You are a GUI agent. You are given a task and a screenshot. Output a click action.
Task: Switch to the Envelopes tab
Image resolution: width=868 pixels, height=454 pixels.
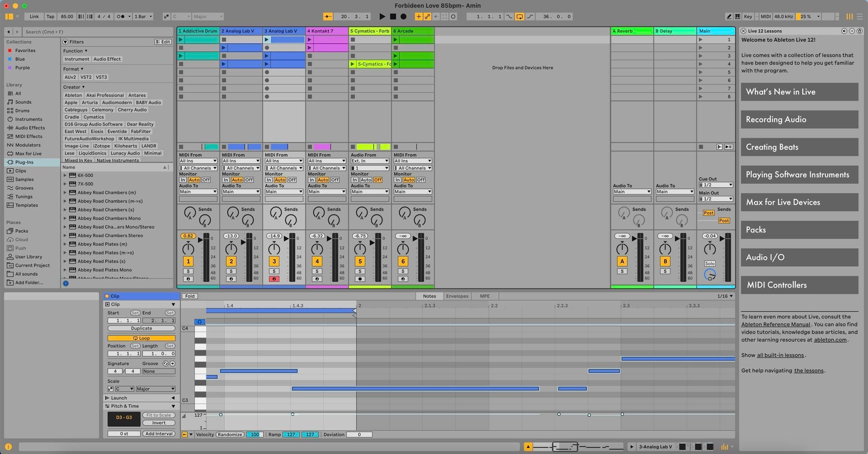point(457,296)
